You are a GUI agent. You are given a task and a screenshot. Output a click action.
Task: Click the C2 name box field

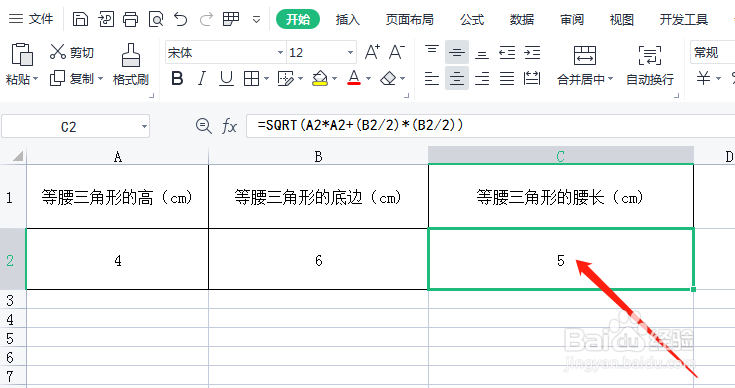75,127
